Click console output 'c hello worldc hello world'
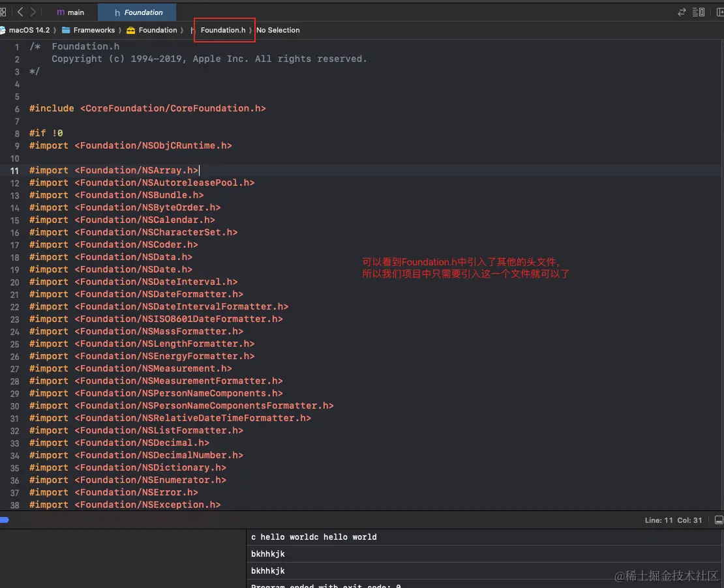 pos(314,537)
